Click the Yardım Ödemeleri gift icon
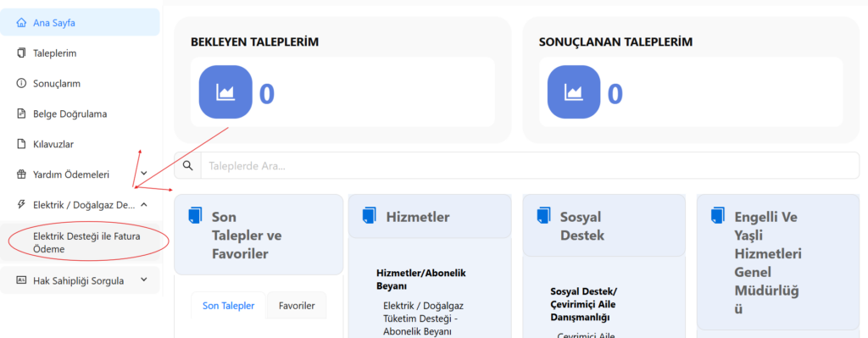The width and height of the screenshot is (868, 338). click(x=21, y=175)
